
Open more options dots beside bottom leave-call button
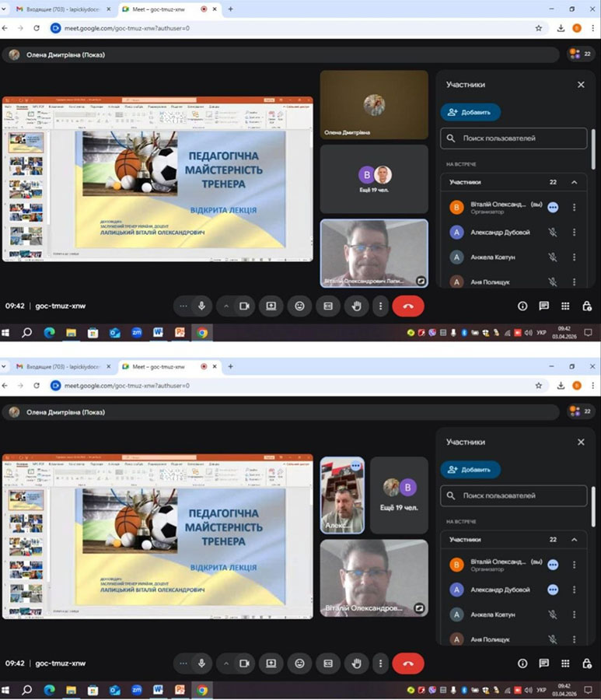tap(381, 664)
